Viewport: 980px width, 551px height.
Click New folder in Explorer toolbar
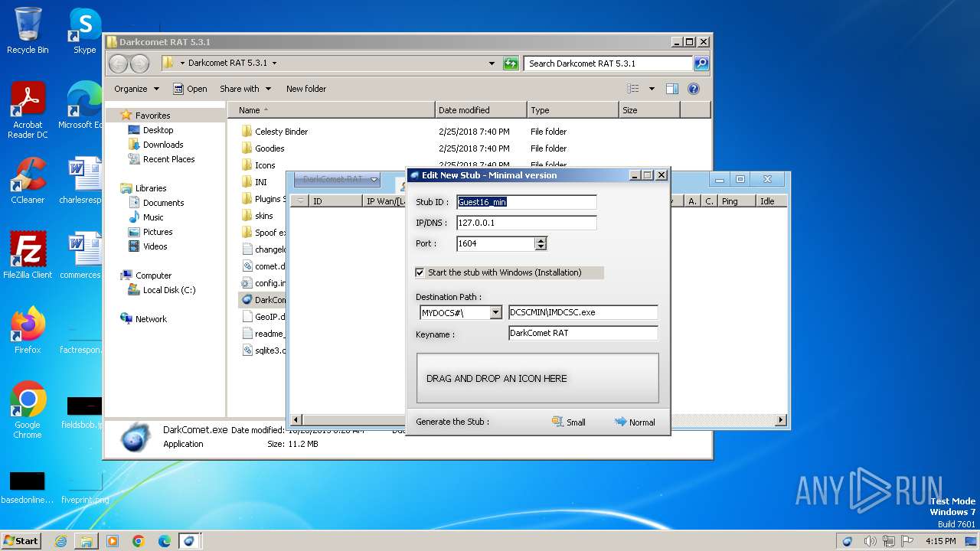306,89
